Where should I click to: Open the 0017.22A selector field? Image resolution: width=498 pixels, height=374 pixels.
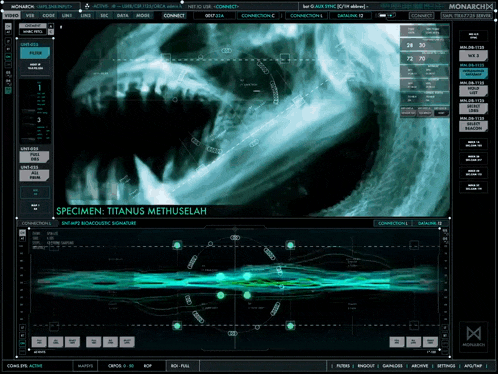point(214,16)
